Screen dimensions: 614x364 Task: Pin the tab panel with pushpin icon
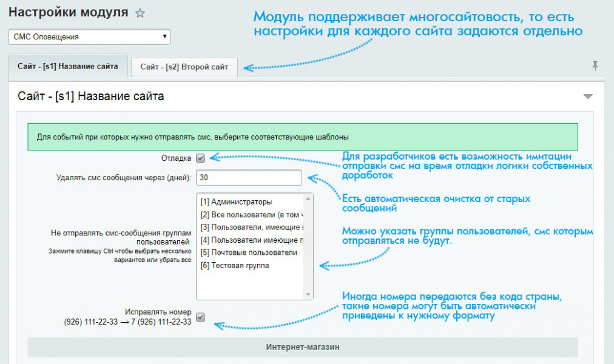(595, 66)
